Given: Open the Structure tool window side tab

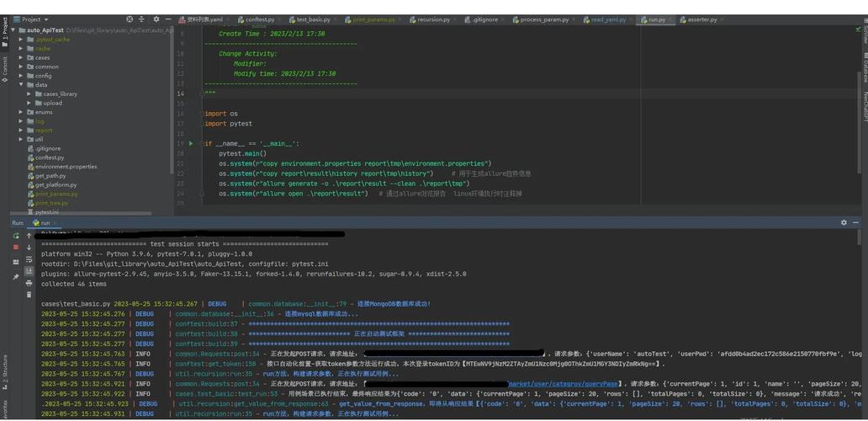Looking at the screenshot, I should point(4,371).
